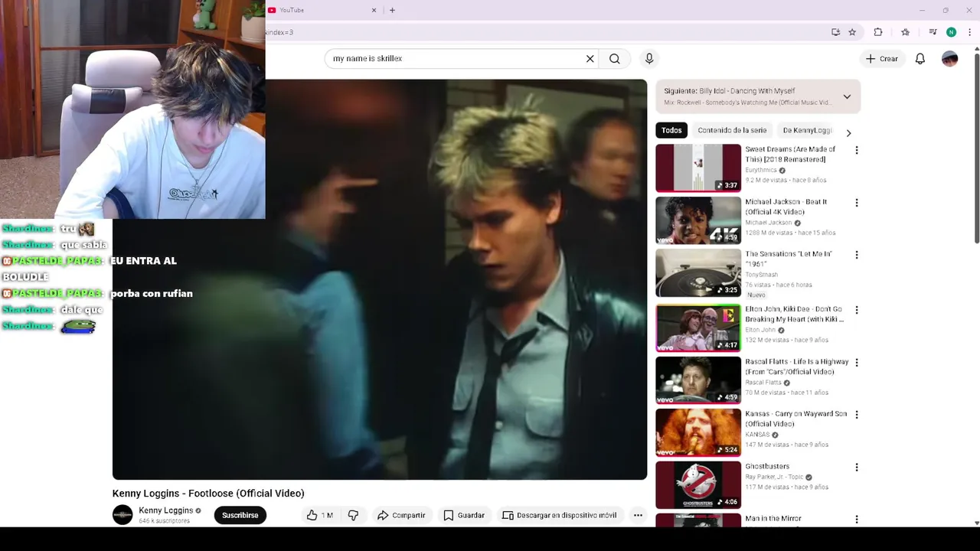Dislike the video with thumbs down
The image size is (980, 551).
(x=353, y=516)
